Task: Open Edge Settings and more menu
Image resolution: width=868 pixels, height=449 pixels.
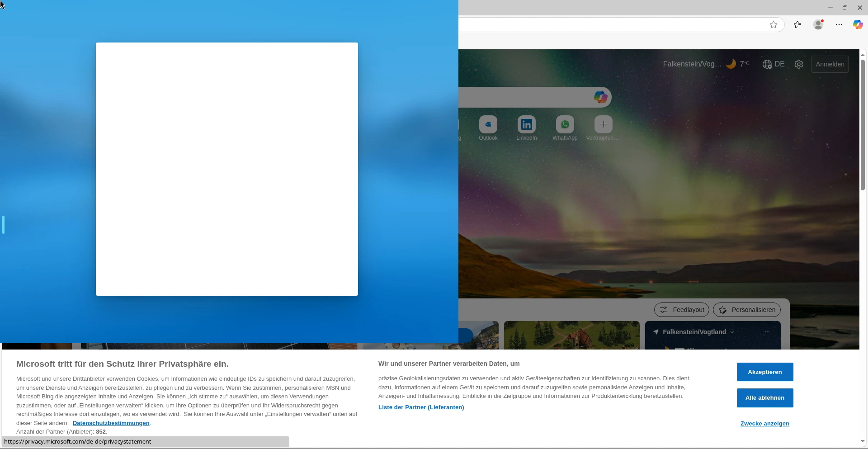Action: (839, 25)
